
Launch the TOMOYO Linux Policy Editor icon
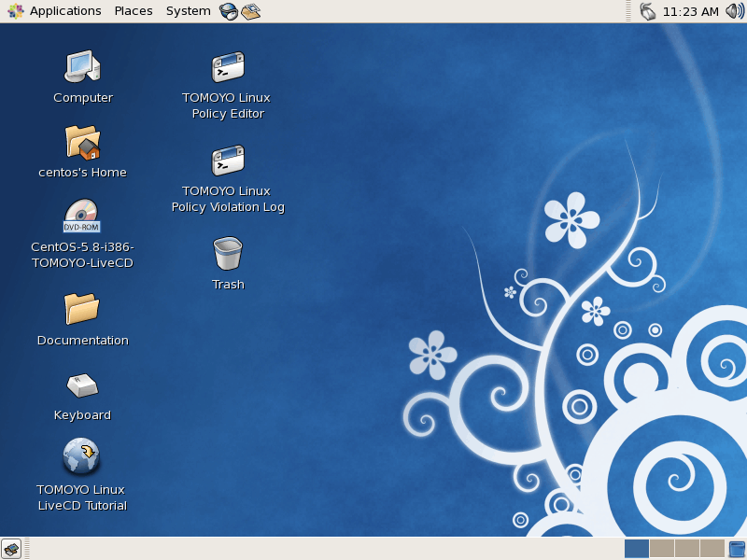[x=228, y=66]
